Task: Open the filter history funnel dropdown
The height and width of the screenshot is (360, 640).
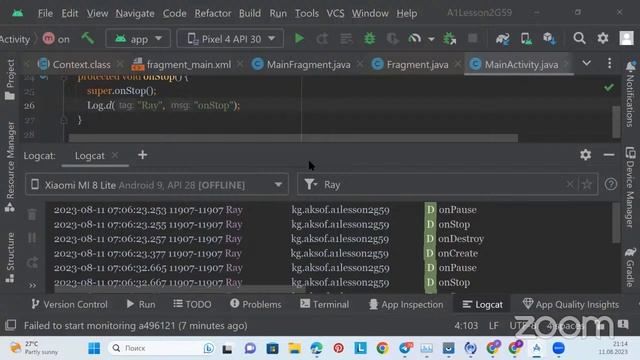Action: (311, 184)
